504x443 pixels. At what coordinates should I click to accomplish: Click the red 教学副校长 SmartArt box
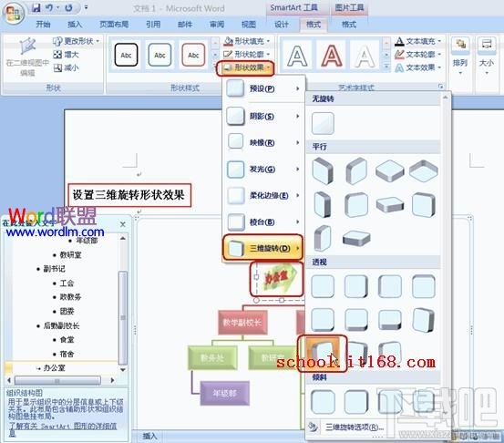(242, 323)
